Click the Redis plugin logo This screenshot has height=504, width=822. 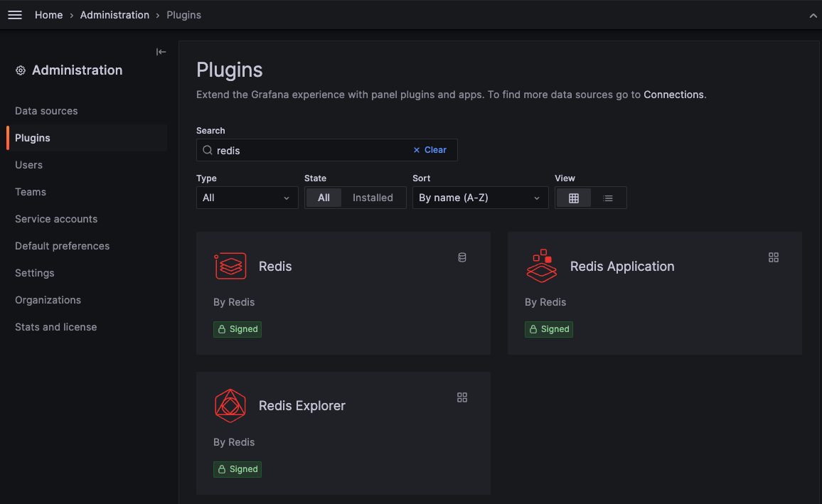tap(230, 266)
